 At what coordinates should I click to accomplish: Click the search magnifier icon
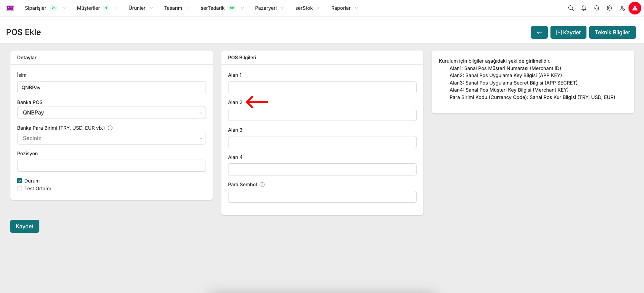[571, 8]
